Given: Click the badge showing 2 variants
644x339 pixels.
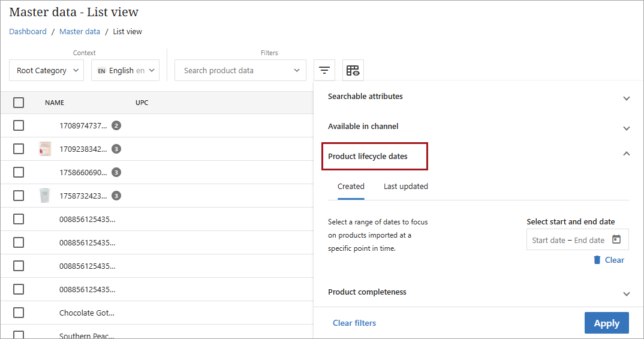Looking at the screenshot, I should pyautogui.click(x=116, y=125).
